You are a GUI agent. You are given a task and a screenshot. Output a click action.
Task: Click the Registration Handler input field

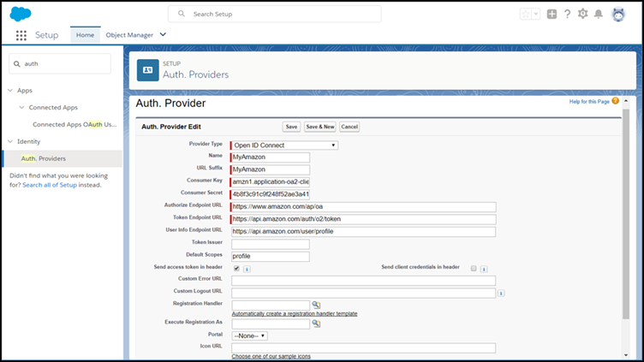271,305
